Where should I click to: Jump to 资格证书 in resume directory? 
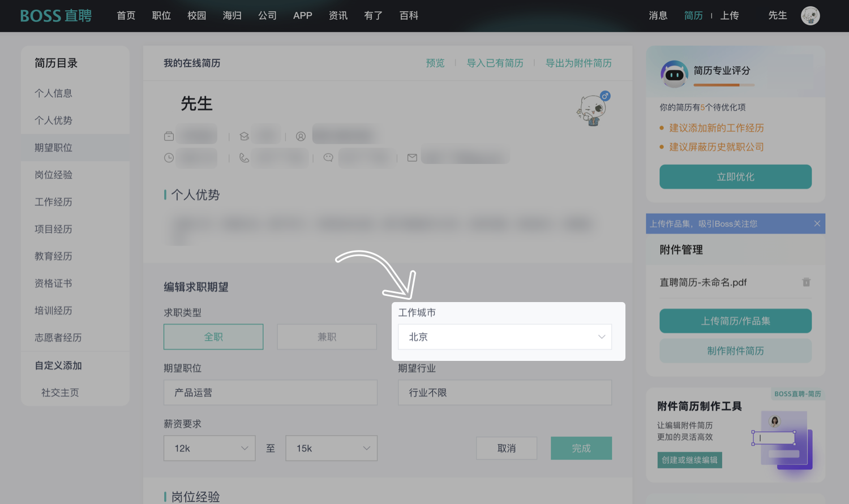pos(53,283)
